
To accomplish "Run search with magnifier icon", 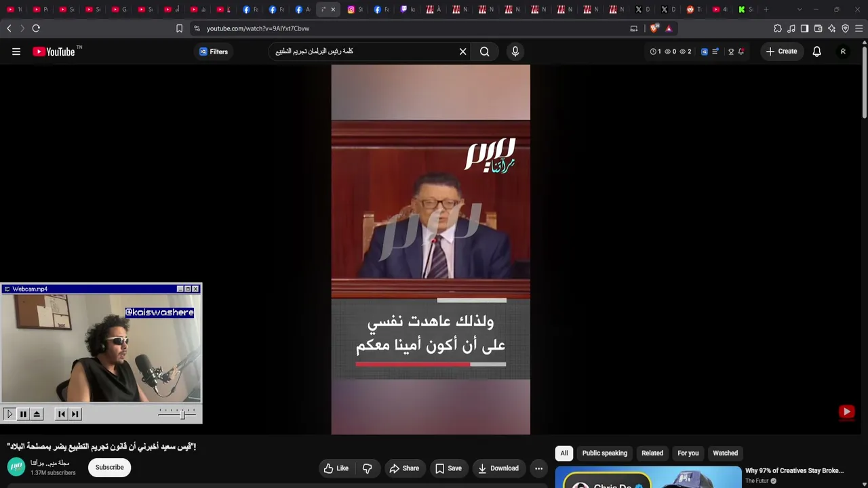I will point(485,52).
